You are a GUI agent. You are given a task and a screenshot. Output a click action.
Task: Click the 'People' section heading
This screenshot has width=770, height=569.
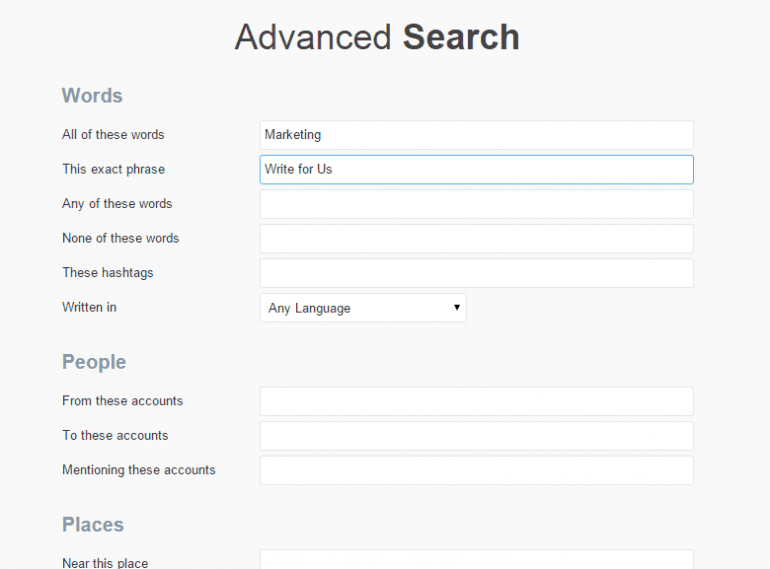pyautogui.click(x=94, y=362)
